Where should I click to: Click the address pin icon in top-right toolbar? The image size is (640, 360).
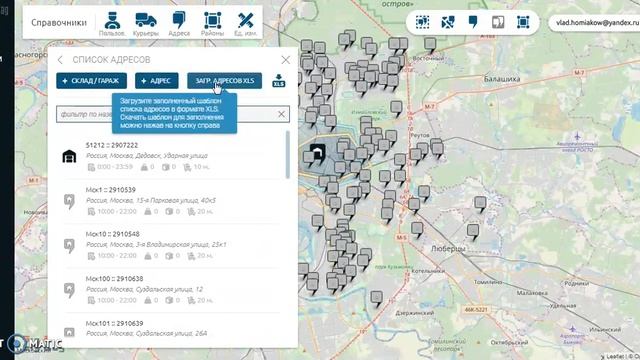click(473, 22)
